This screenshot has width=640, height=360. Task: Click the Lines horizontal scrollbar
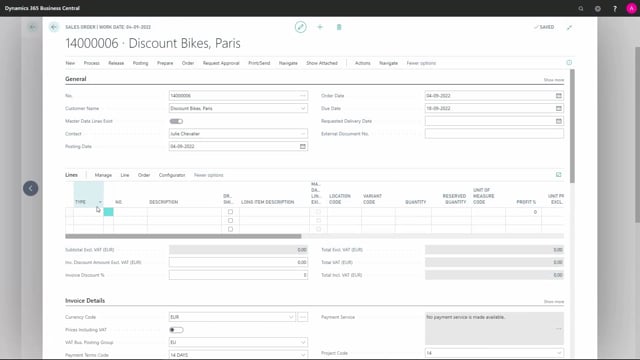[x=183, y=236]
